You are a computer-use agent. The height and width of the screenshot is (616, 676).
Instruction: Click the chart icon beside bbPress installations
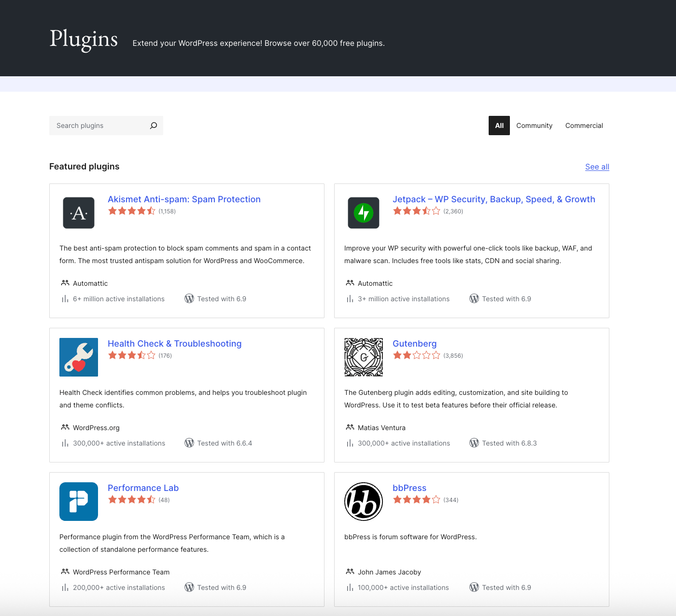[350, 587]
